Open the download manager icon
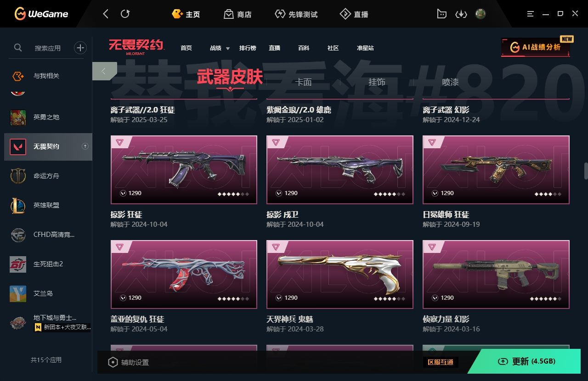Screen dimensions: 588x381 pos(461,14)
